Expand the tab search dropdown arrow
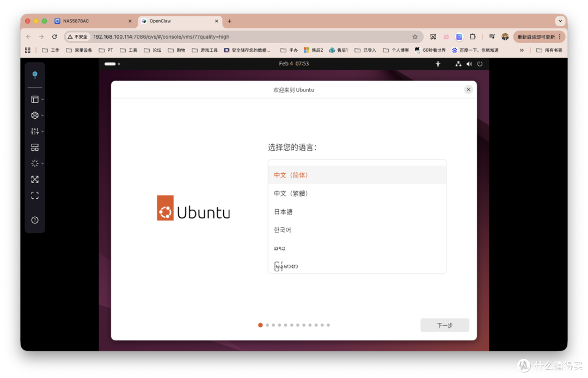This screenshot has height=378, width=588. 560,21
